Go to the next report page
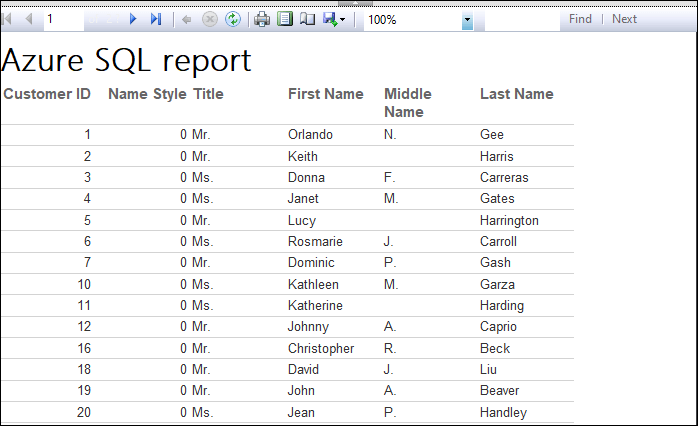 133,19
